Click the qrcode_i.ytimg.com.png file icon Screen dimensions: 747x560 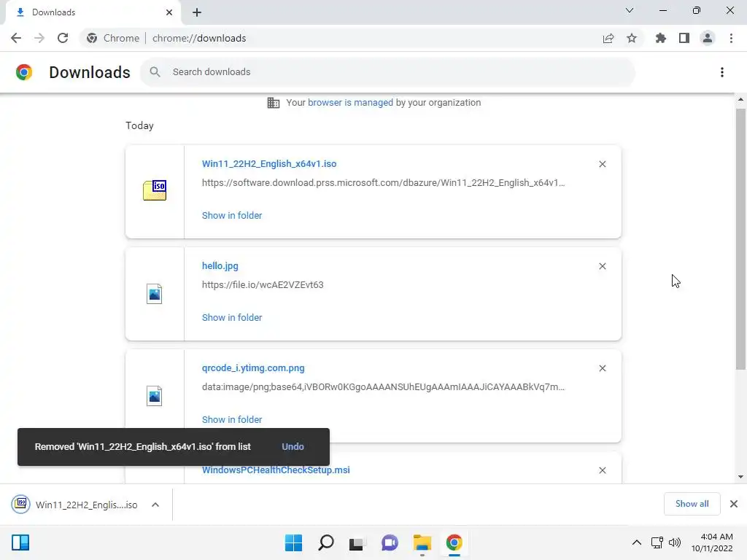click(155, 396)
